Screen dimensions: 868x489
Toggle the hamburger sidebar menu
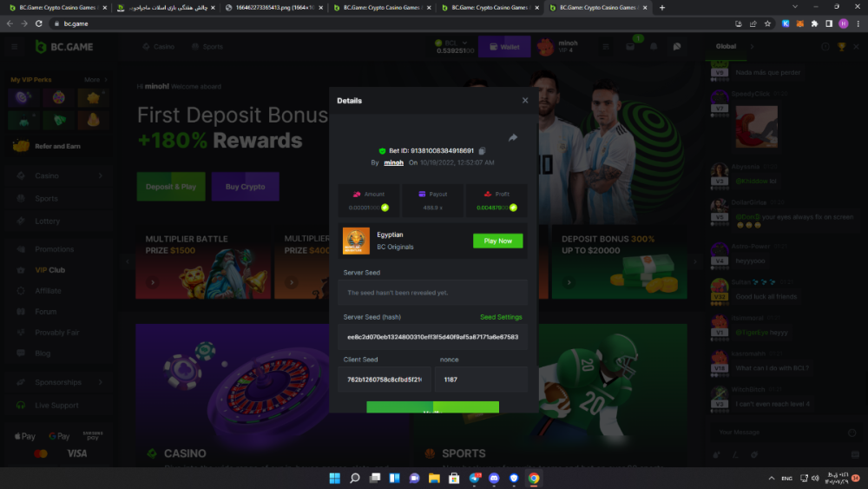click(15, 47)
